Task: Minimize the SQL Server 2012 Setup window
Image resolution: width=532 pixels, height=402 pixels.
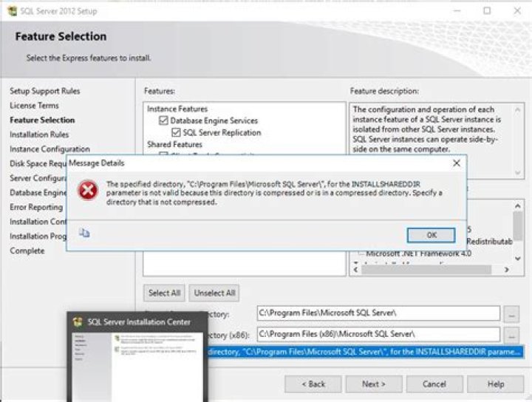Action: point(457,11)
